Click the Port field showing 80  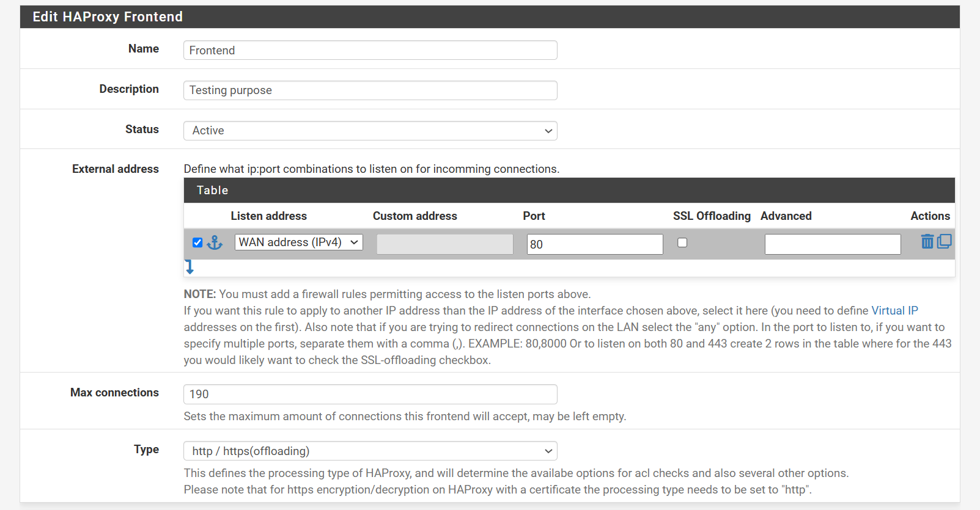[x=595, y=244]
